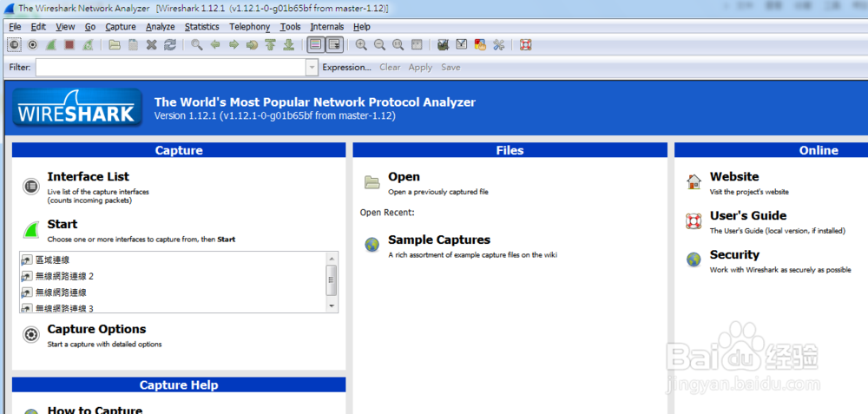
Task: Zoom in toolbar icon
Action: 361,45
